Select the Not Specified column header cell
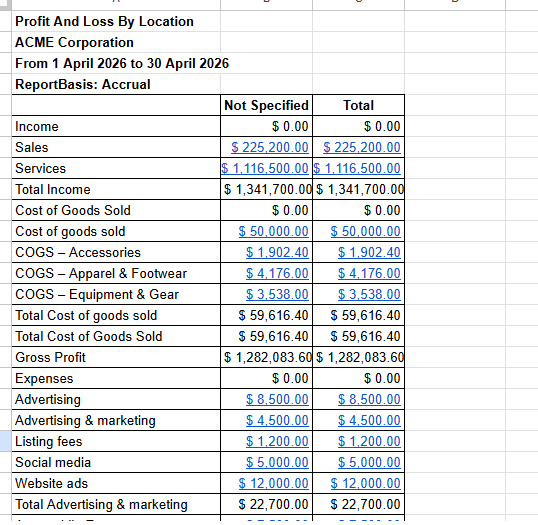 267,105
